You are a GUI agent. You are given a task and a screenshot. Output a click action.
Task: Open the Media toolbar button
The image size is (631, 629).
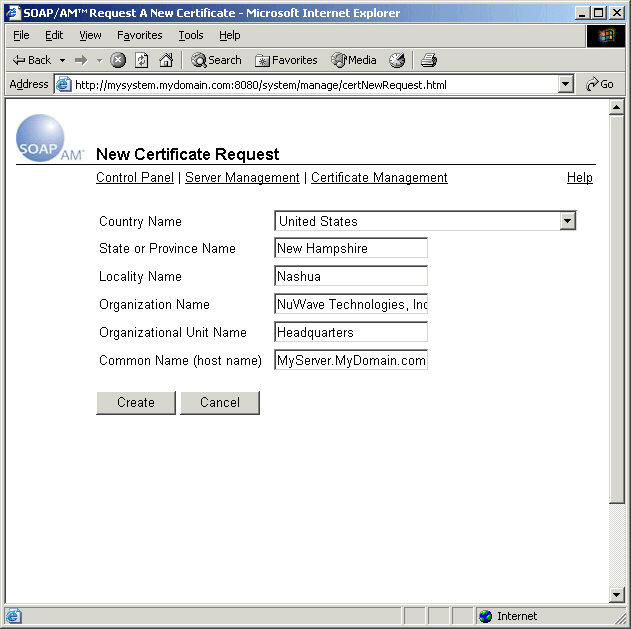[354, 60]
